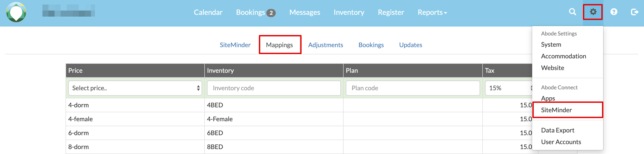Viewport: 644px width, 154px height.
Task: Open the 15% tax dropdown
Action: pyautogui.click(x=509, y=88)
